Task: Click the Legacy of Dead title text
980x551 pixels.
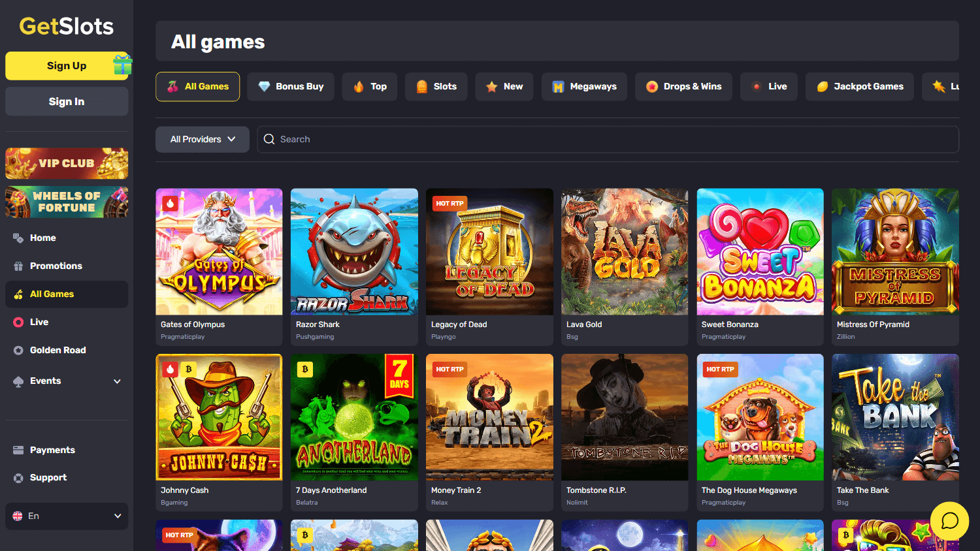Action: [x=459, y=324]
